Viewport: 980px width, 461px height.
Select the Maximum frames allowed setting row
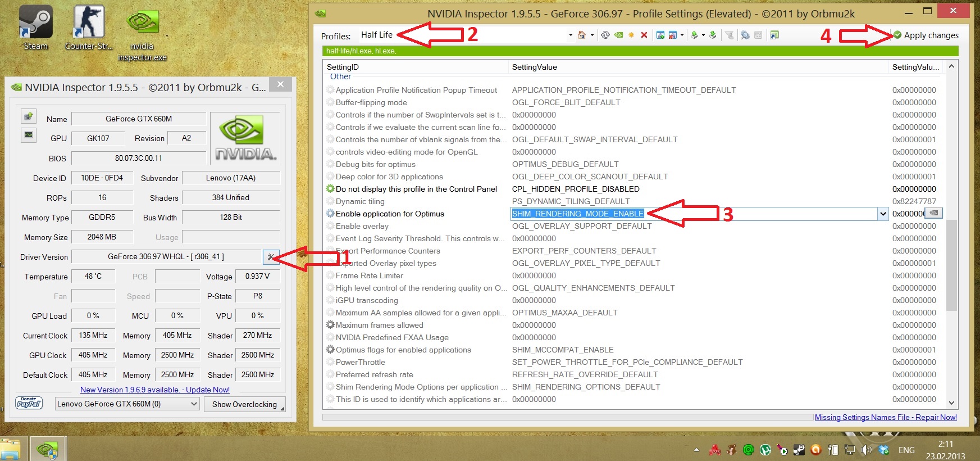click(380, 325)
